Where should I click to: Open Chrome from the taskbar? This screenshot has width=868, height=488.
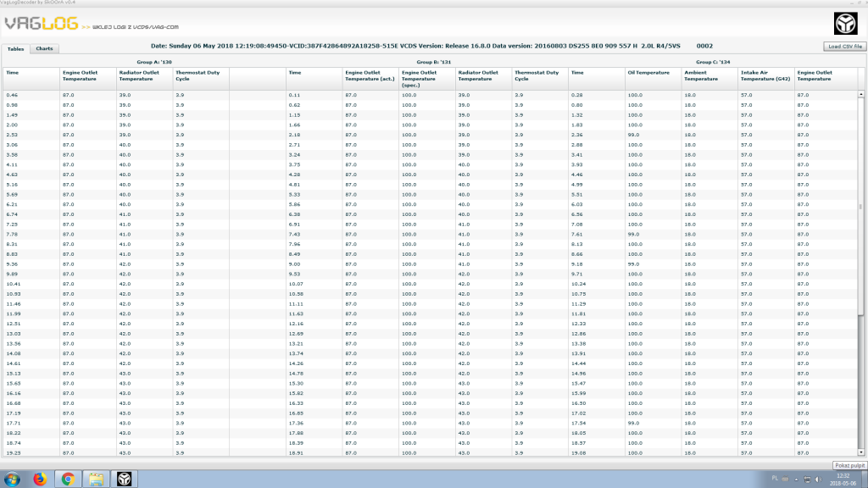pyautogui.click(x=68, y=480)
